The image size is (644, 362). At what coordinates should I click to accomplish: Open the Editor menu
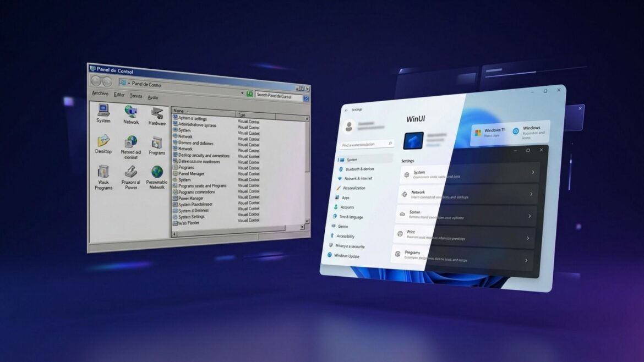tap(119, 95)
